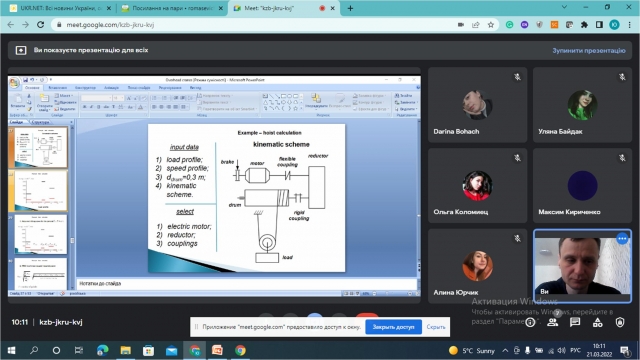Select Darina Bohach participant tile
The image size is (640, 360).
pos(477,105)
